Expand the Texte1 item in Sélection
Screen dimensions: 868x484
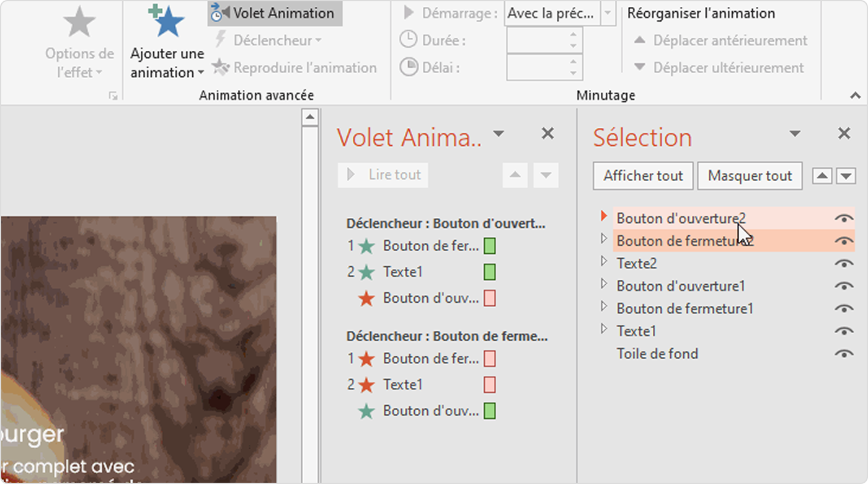604,329
